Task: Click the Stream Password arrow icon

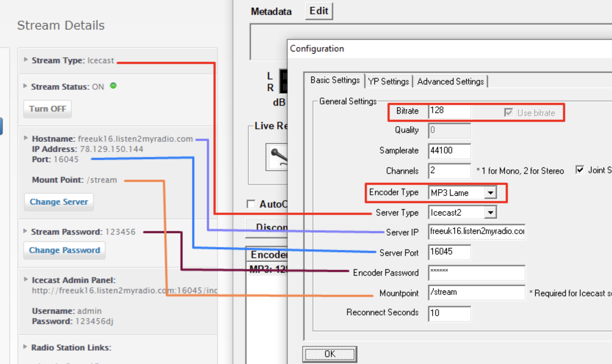Action: [x=25, y=231]
